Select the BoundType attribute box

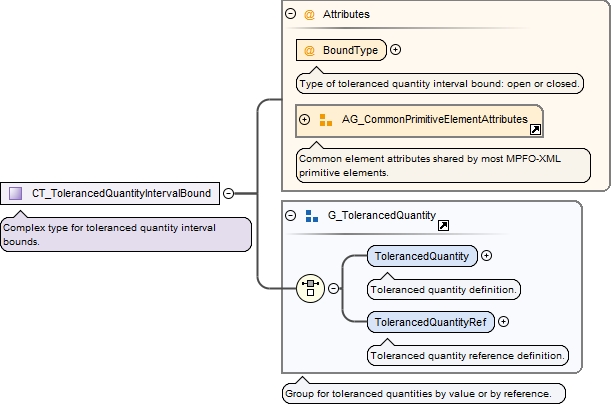click(x=341, y=50)
